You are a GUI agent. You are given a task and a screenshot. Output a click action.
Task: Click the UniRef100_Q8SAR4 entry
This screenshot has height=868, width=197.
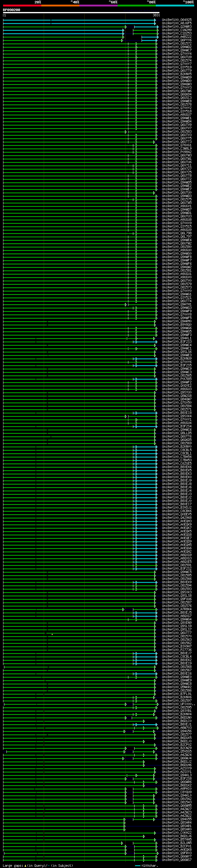[x=177, y=822]
